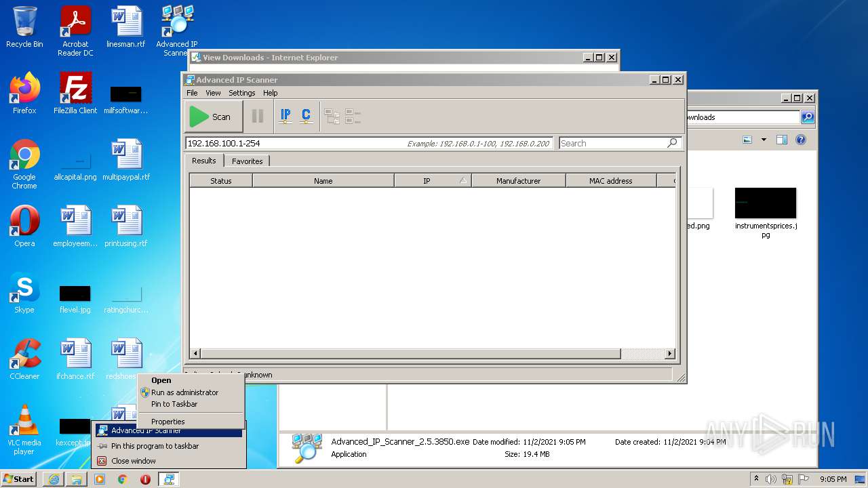Screen dimensions: 868x488
Task: Show hidden system tray icons
Action: click(756, 479)
